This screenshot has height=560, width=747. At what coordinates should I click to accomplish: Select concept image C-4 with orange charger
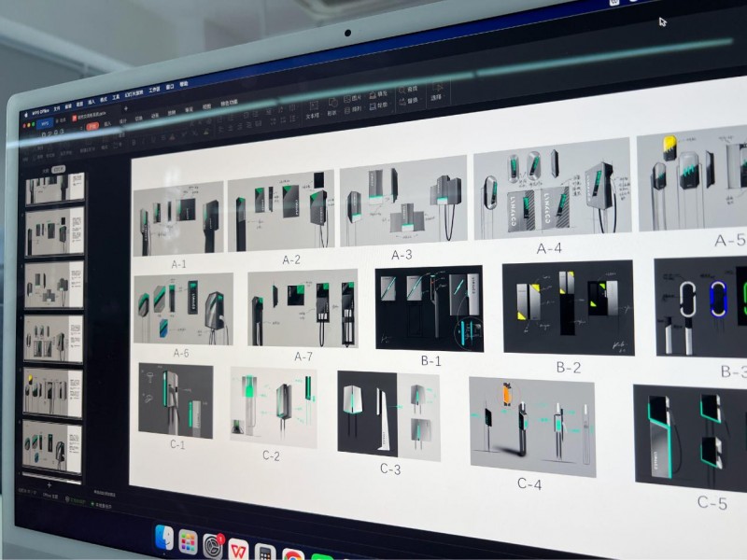[x=532, y=427]
